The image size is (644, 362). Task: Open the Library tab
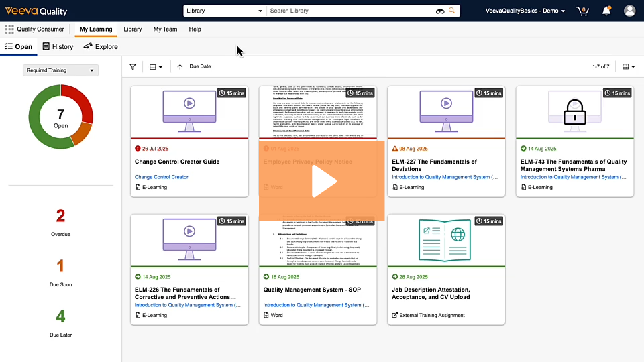133,29
